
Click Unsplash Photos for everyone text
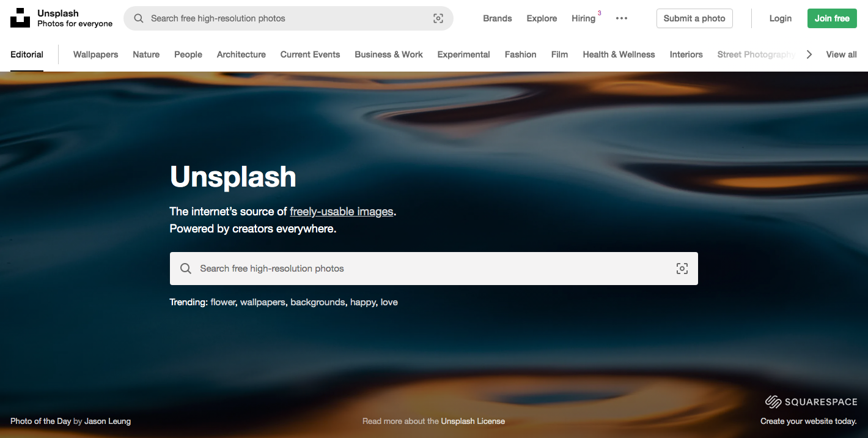coord(75,18)
